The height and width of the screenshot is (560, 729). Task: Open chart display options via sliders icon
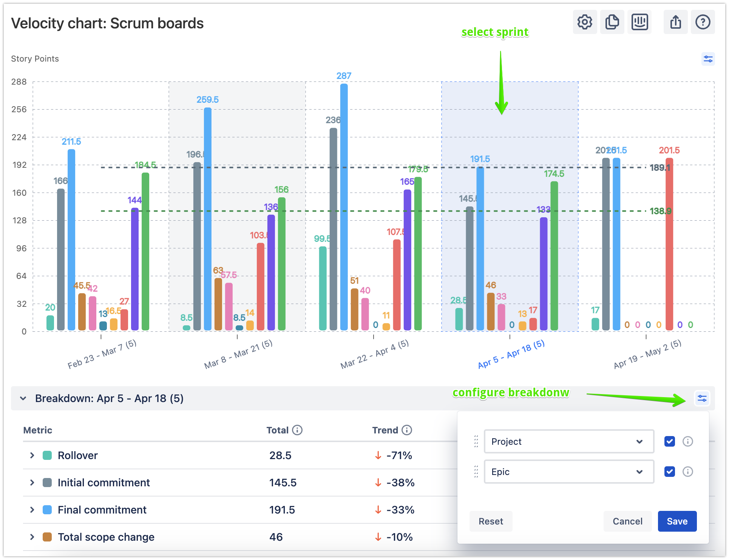pos(708,59)
